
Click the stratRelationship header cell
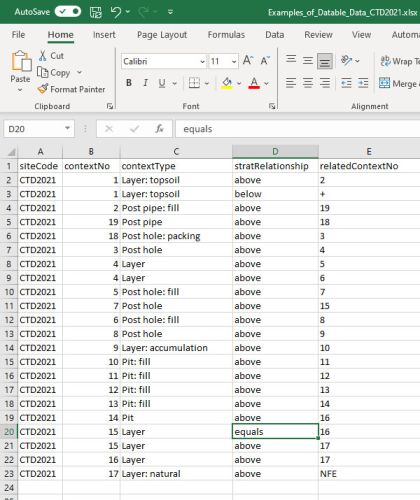pyautogui.click(x=275, y=166)
